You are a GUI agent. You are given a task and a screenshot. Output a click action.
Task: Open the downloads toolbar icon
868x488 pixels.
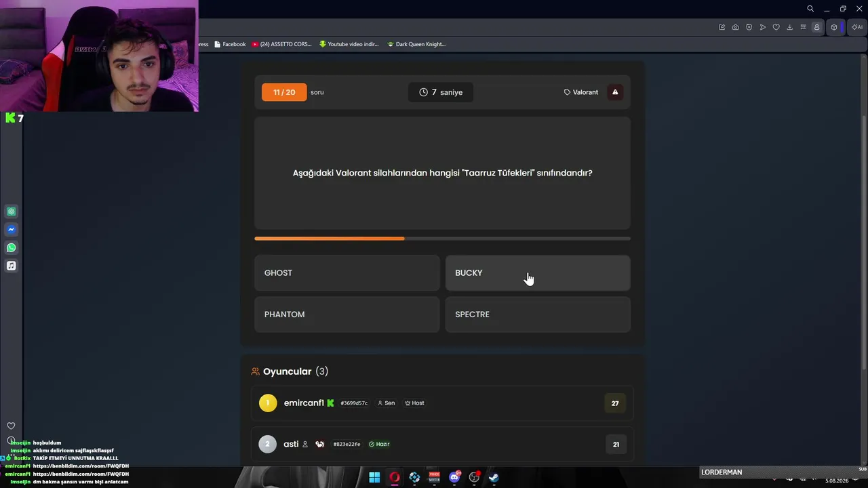coord(789,27)
